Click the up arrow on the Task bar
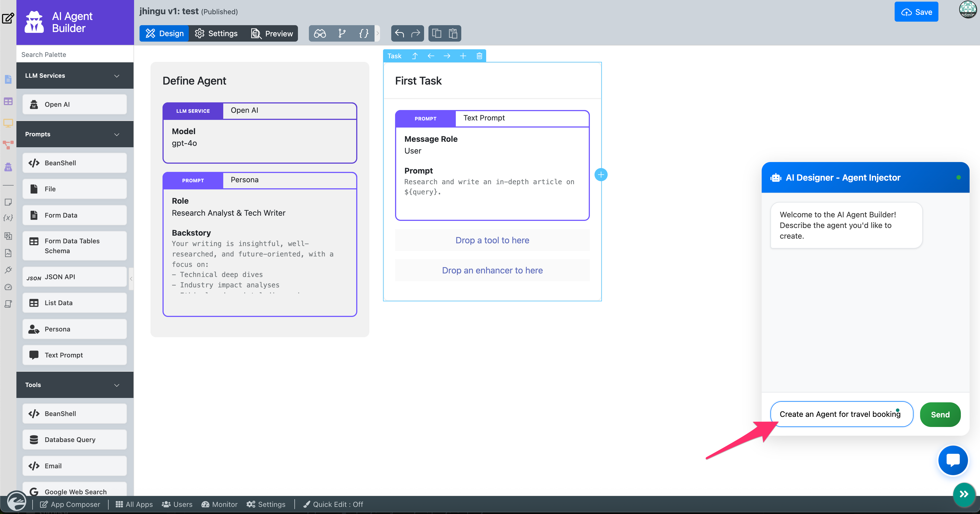The height and width of the screenshot is (514, 980). (x=415, y=56)
